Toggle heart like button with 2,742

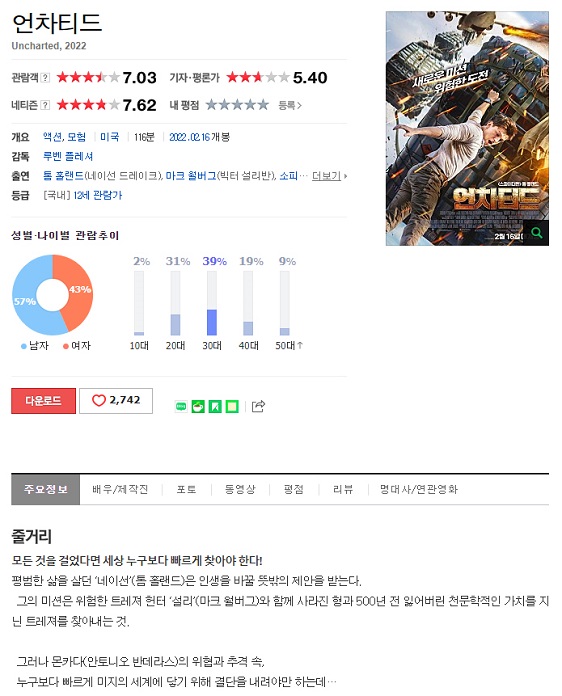click(x=116, y=401)
